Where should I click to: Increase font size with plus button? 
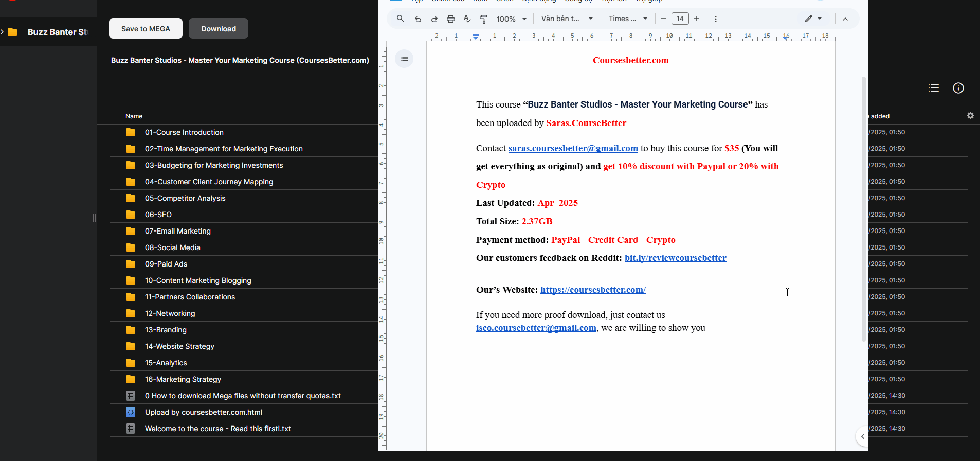[697, 19]
